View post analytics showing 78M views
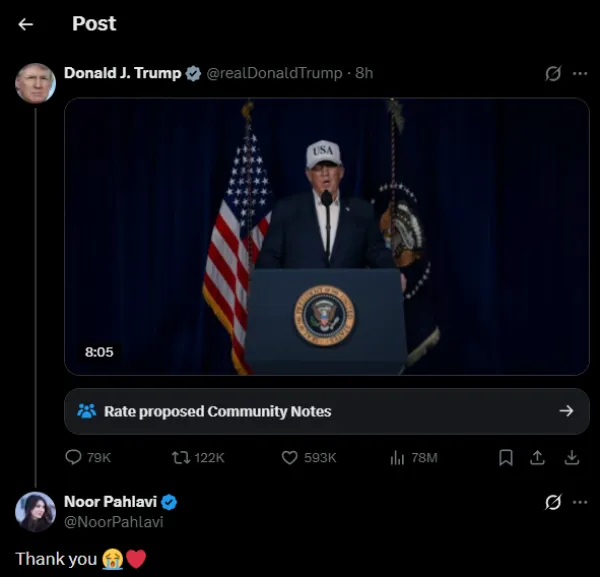This screenshot has height=577, width=600. tap(397, 457)
